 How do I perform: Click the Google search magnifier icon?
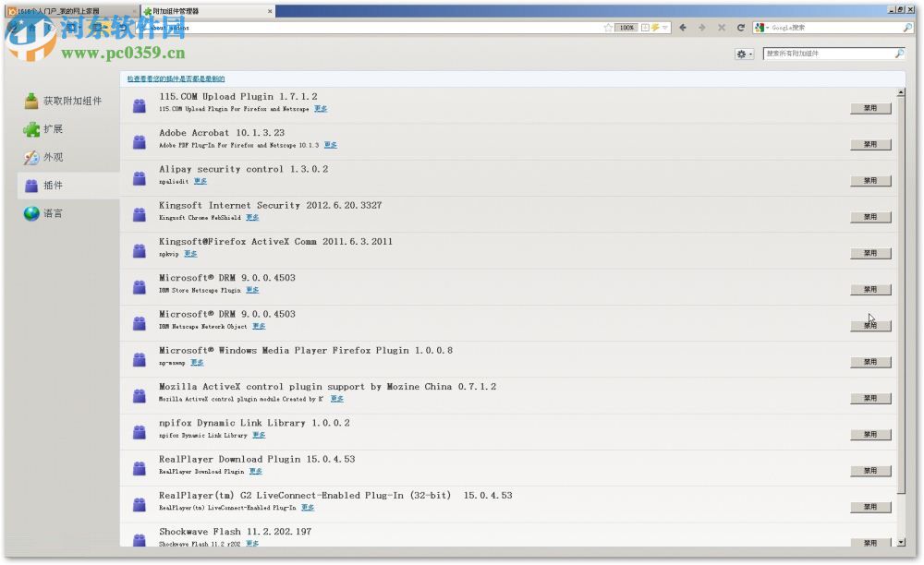[x=907, y=28]
